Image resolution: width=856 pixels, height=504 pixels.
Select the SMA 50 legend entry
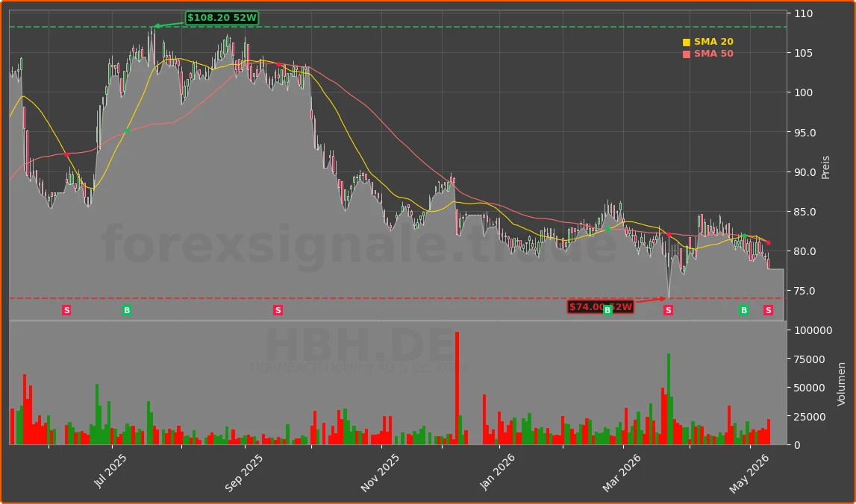click(708, 54)
